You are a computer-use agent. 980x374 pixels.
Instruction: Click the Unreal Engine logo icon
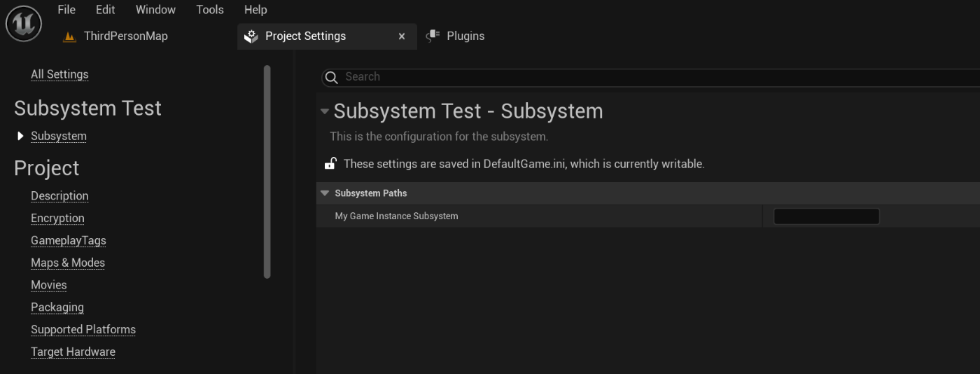click(24, 24)
